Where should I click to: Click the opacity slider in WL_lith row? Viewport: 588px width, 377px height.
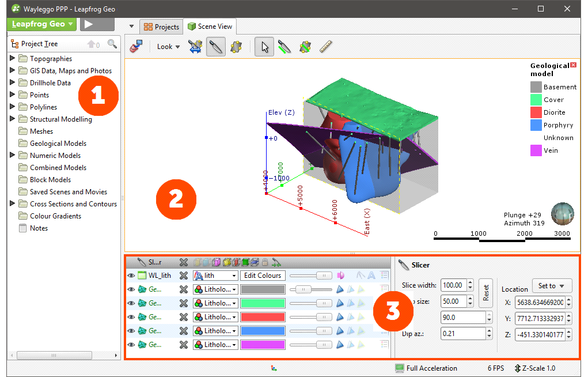[311, 276]
